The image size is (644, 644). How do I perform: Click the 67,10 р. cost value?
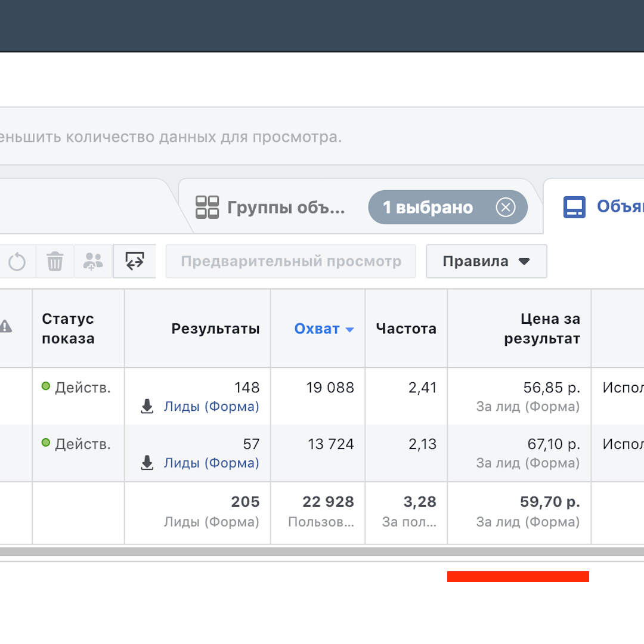[x=553, y=444]
